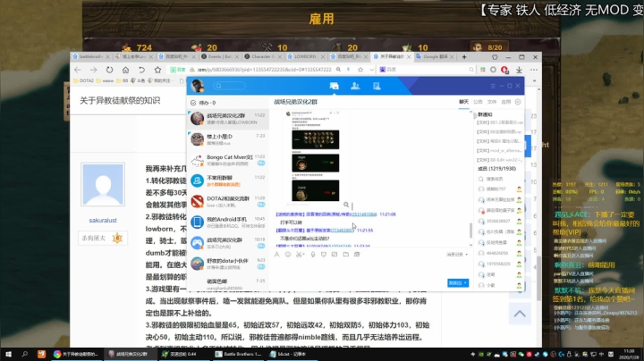Click the chat message scrollbar
The width and height of the screenshot is (644, 361).
point(470,231)
